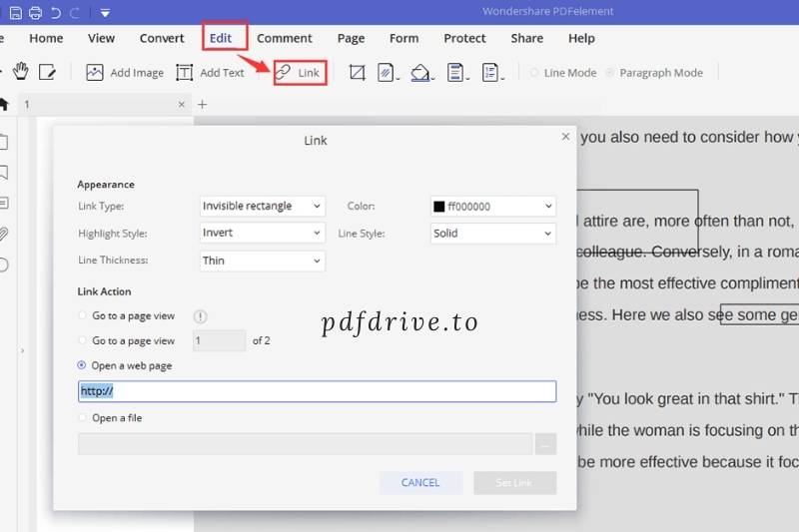Open search panel in left sidebar

[4, 265]
